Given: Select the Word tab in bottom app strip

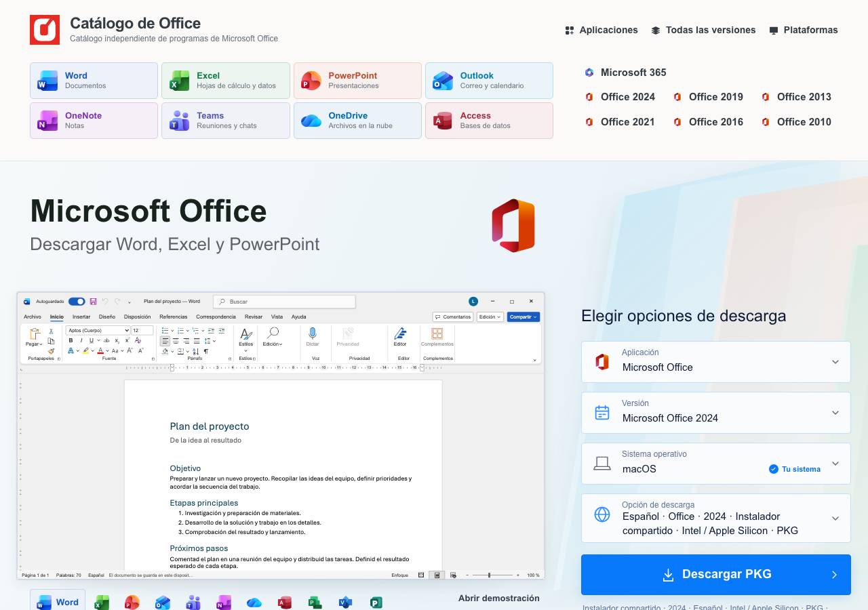Looking at the screenshot, I should click(x=58, y=601).
